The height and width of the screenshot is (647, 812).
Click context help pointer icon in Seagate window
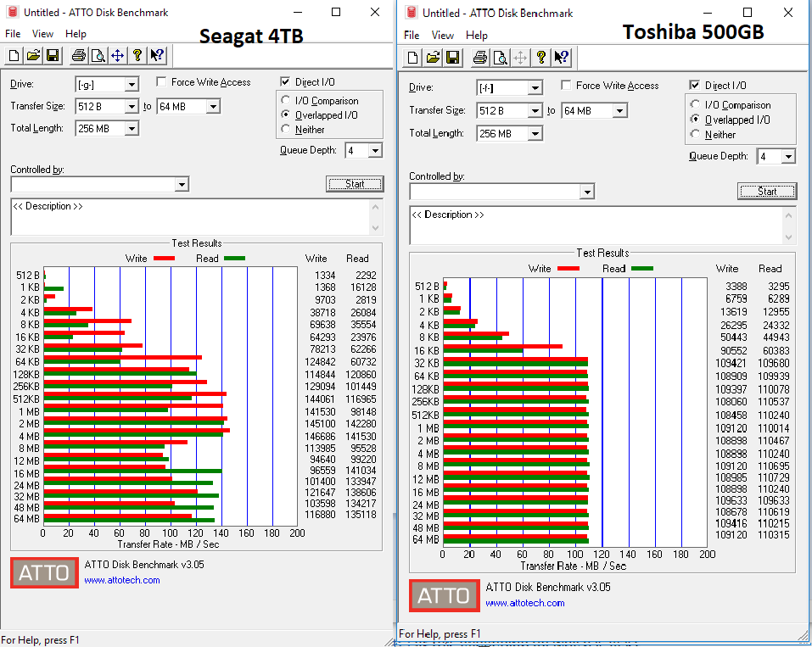tap(157, 55)
